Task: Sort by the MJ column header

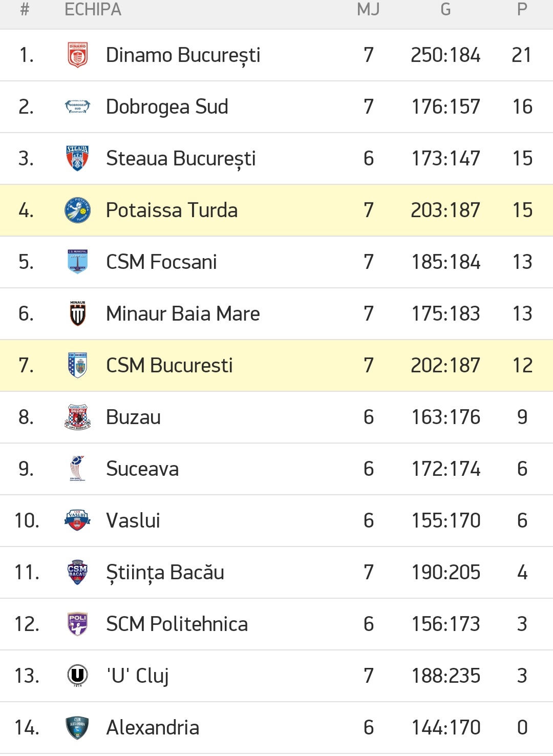Action: 368,10
